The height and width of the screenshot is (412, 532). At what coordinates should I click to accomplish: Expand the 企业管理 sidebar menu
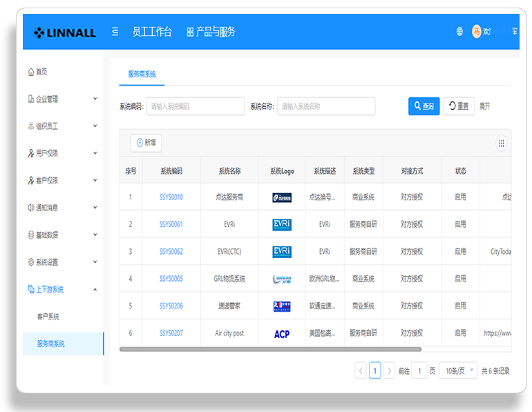[x=63, y=99]
